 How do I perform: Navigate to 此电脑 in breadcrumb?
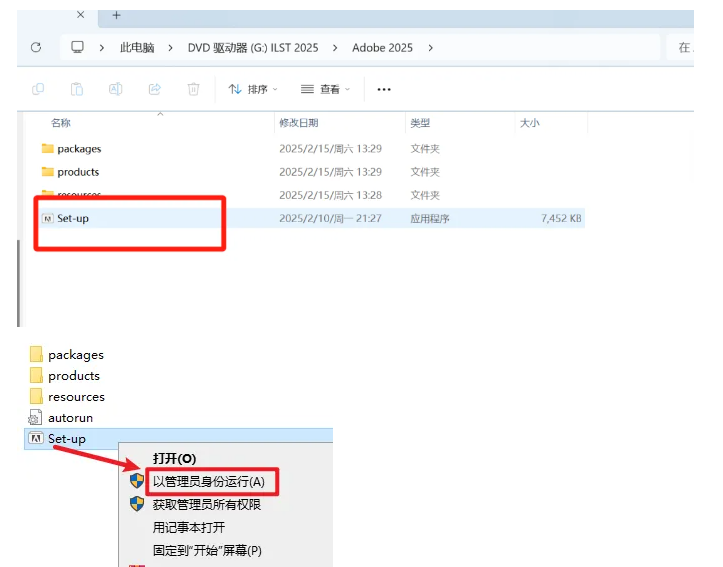click(x=137, y=48)
